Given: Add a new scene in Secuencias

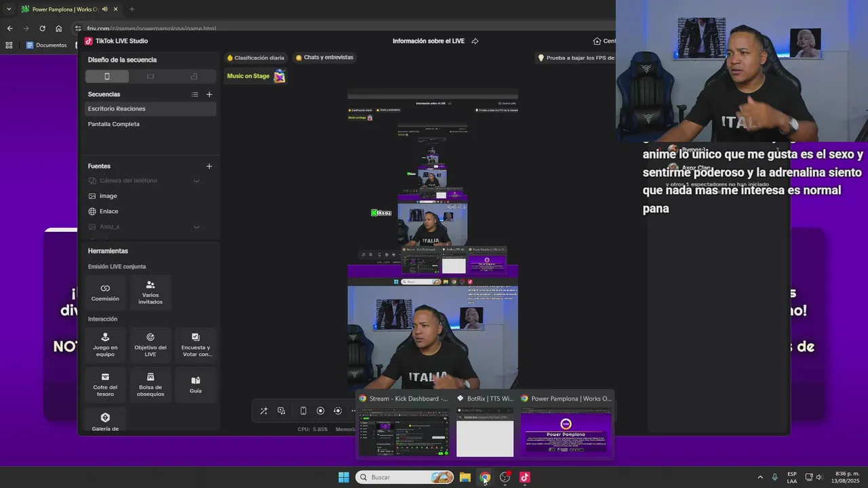Looking at the screenshot, I should click(209, 94).
